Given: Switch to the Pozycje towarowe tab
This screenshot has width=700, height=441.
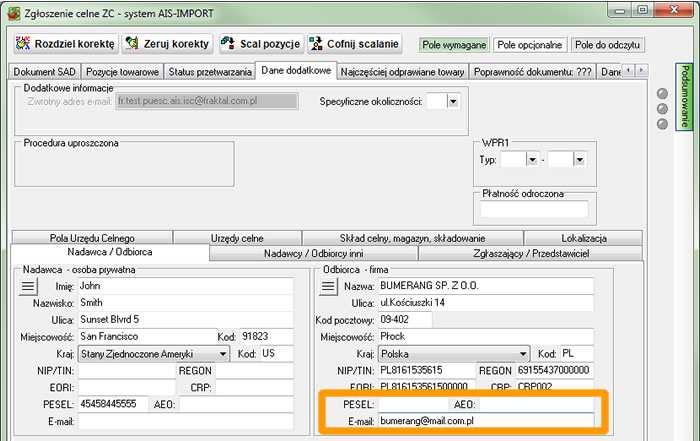Looking at the screenshot, I should [x=122, y=72].
